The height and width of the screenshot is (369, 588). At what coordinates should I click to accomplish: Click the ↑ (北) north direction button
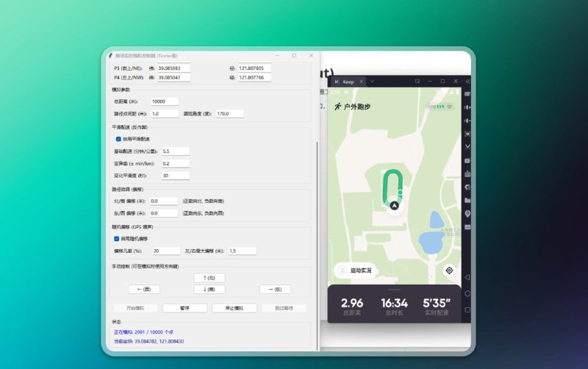(209, 277)
